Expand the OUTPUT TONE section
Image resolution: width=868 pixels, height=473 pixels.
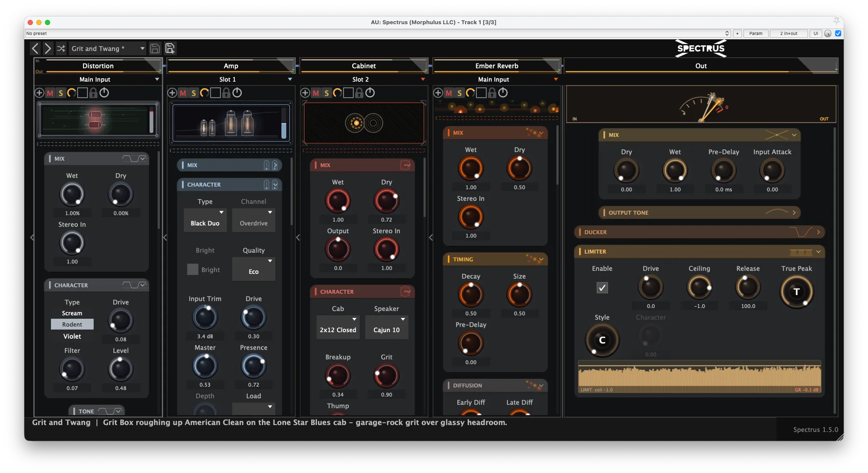coord(699,213)
